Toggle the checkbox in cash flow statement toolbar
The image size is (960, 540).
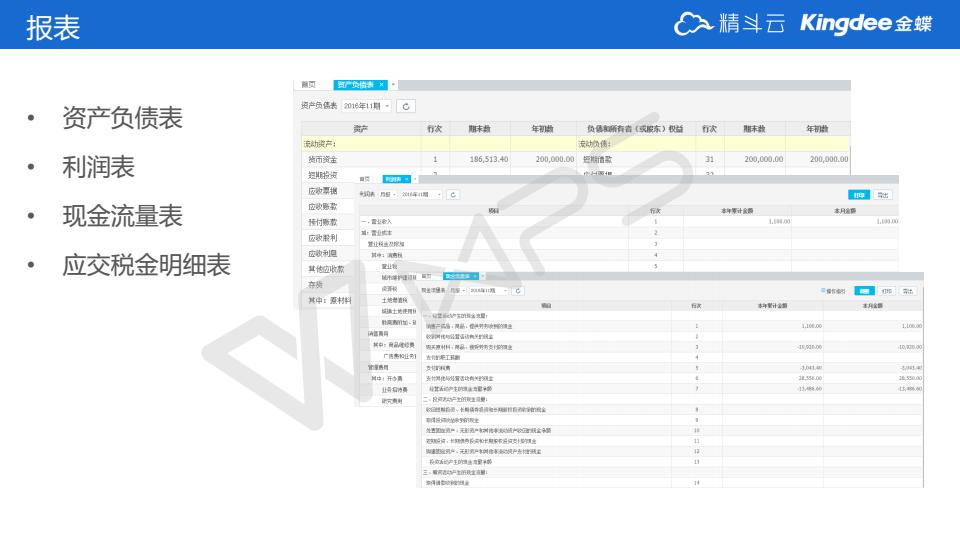[x=822, y=291]
